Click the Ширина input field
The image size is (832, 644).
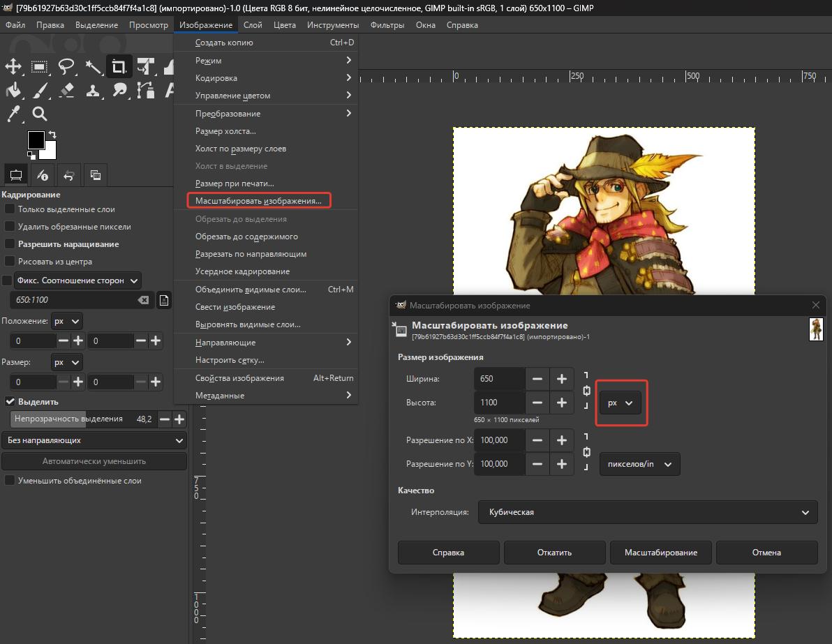click(x=499, y=379)
